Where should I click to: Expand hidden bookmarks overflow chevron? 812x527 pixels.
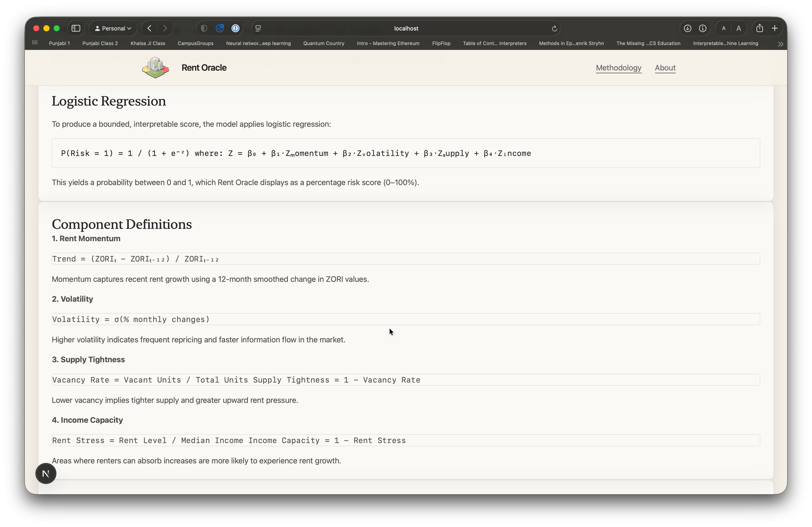coord(780,44)
